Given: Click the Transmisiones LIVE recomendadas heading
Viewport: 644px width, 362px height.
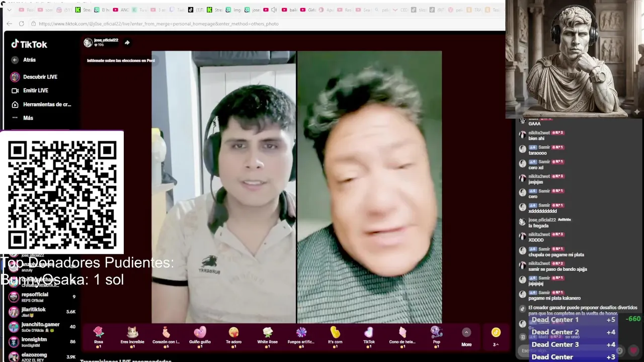Looking at the screenshot, I should click(126, 360).
